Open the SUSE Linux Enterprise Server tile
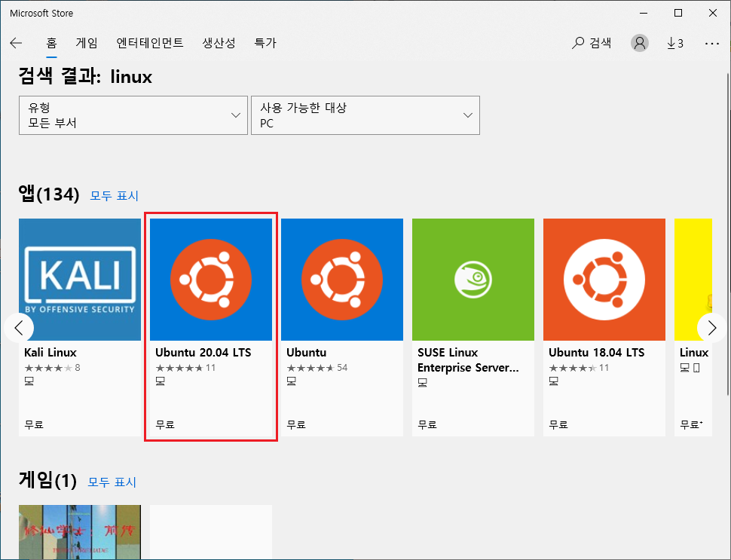Image resolution: width=731 pixels, height=560 pixels. (473, 327)
